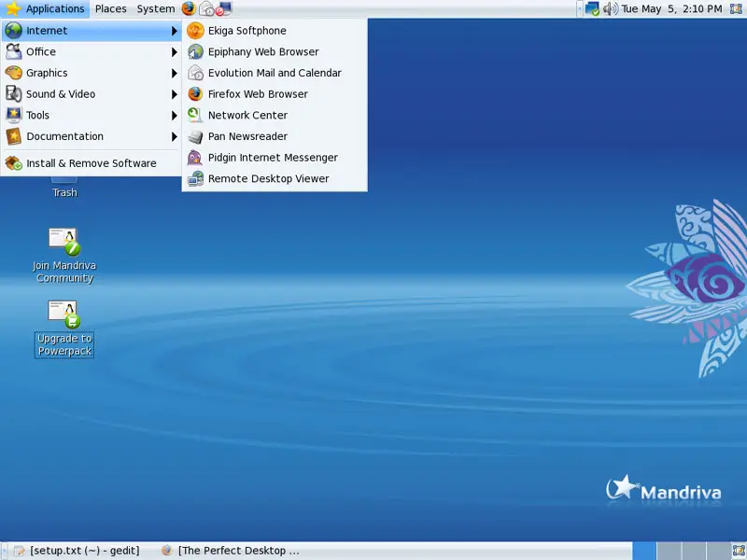Switch to the second workspace in switcher

click(x=669, y=551)
